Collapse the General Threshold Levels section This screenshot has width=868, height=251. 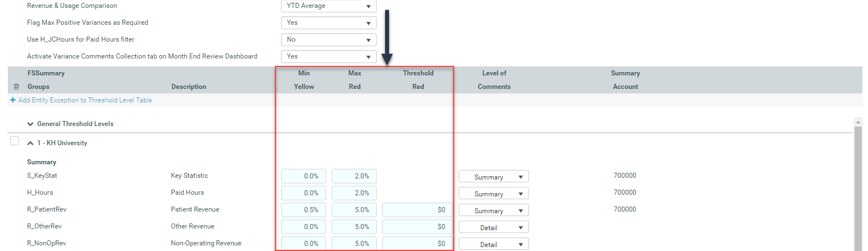pyautogui.click(x=30, y=124)
